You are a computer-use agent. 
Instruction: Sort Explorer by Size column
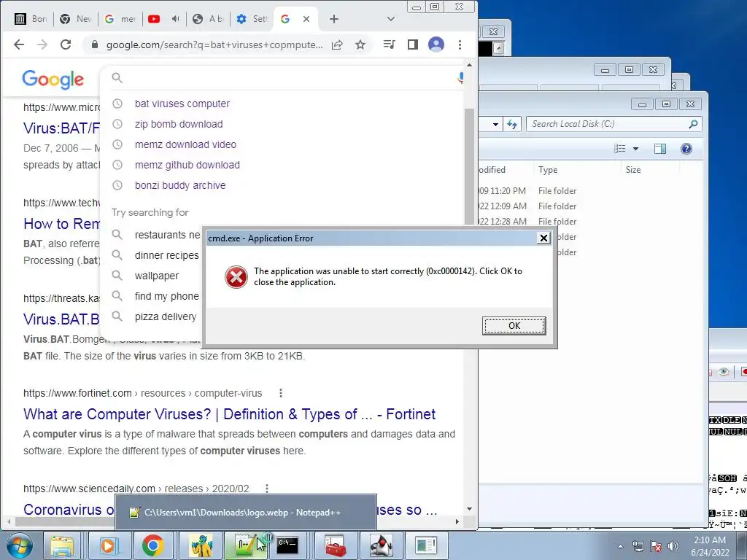(633, 170)
